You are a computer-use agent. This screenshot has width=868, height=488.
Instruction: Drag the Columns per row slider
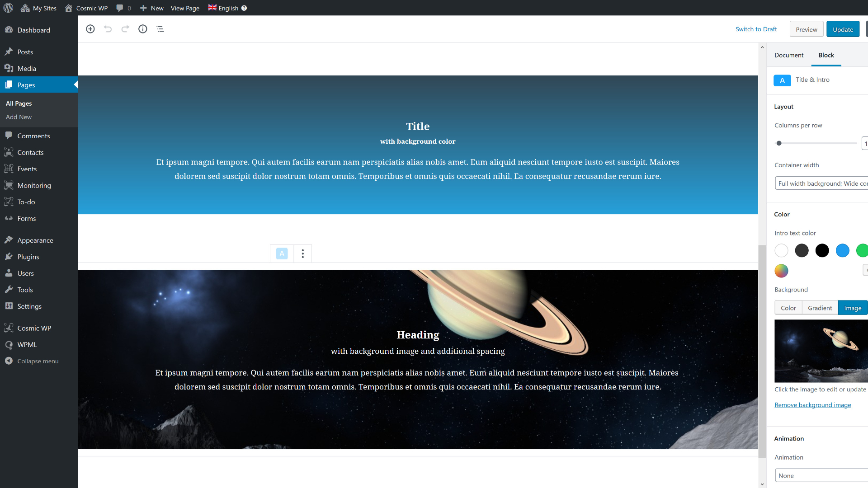[779, 143]
